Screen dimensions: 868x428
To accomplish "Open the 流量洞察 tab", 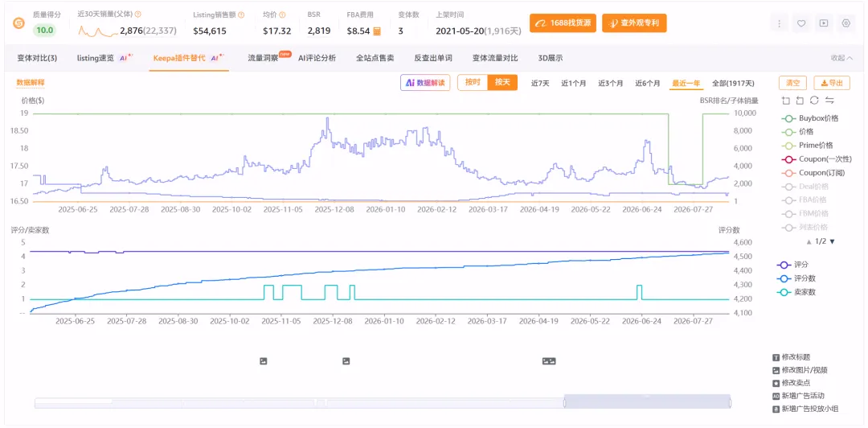I will pyautogui.click(x=263, y=58).
